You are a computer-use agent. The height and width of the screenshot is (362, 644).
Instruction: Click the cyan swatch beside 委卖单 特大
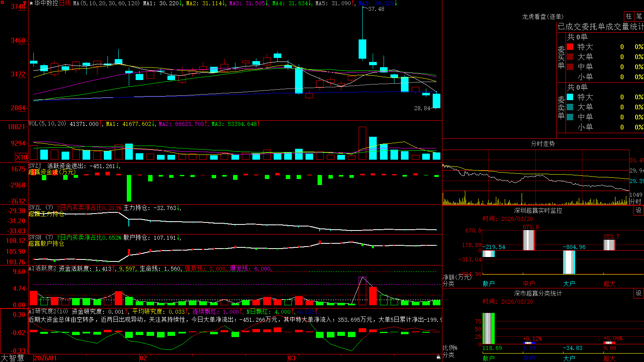click(x=570, y=97)
